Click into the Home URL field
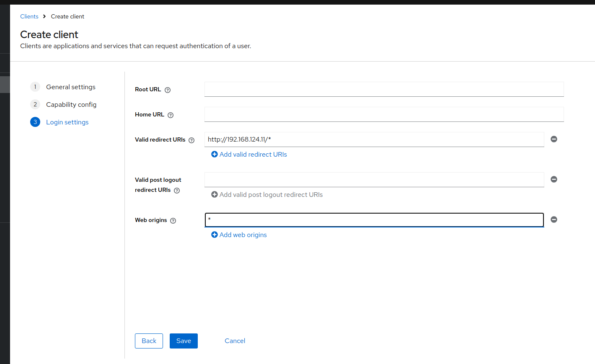 [384, 114]
